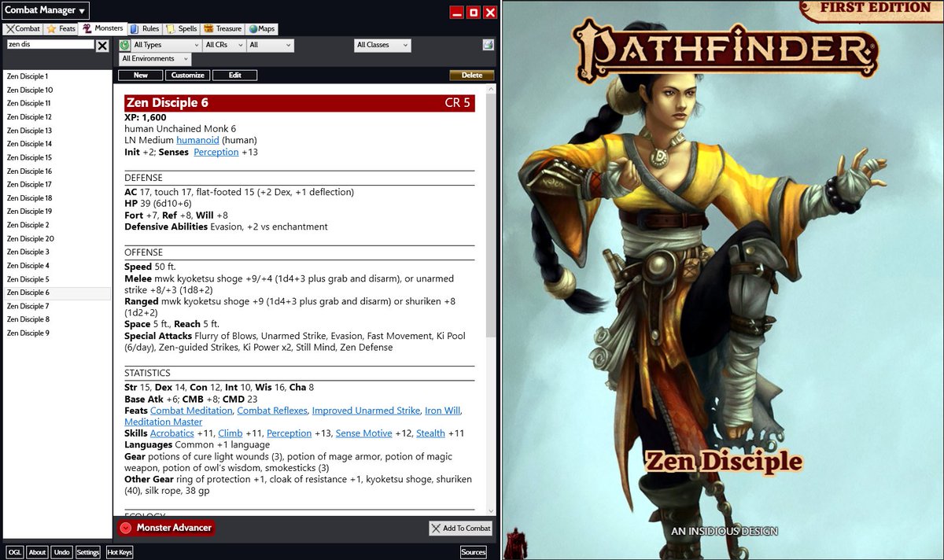
Task: Select Zen Disciple 15 in the list
Action: 57,157
